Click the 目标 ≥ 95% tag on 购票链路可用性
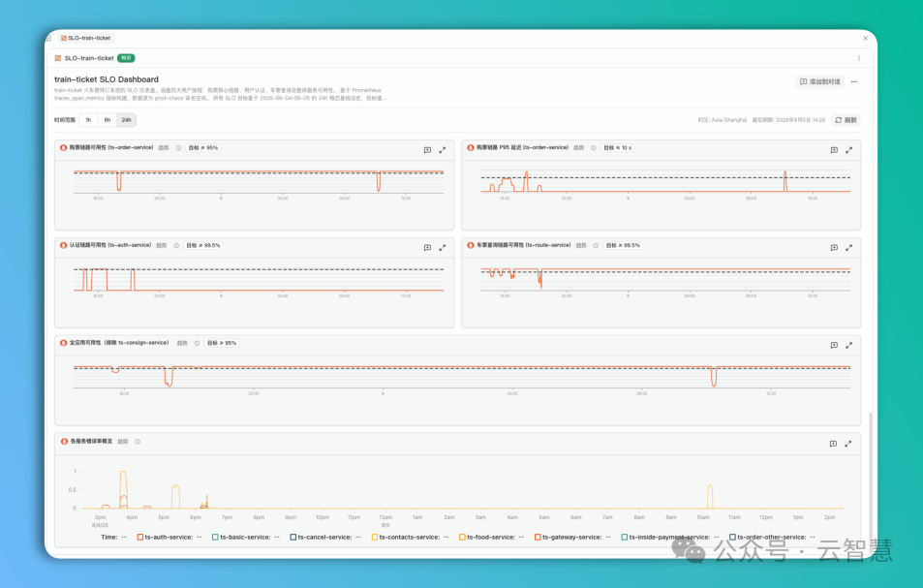This screenshot has width=923, height=588. pos(203,148)
